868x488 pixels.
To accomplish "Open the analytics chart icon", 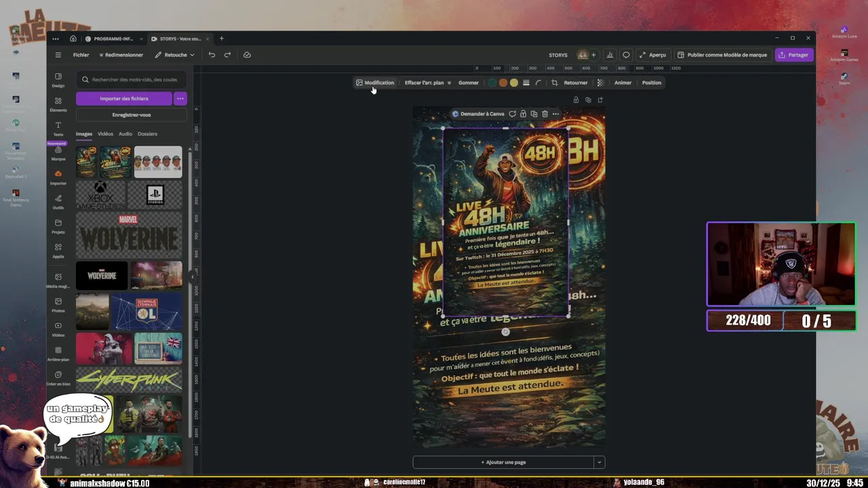I will [610, 55].
